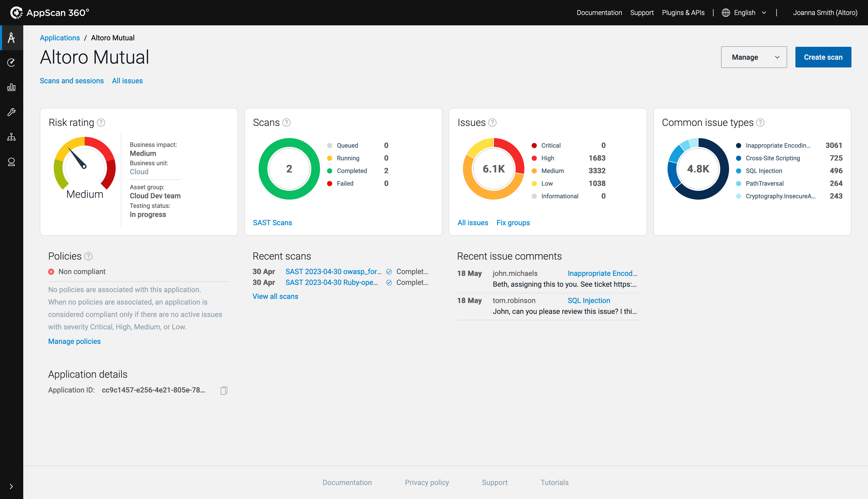This screenshot has height=499, width=868.
Task: Click the help icon next to Issues
Action: click(x=492, y=122)
